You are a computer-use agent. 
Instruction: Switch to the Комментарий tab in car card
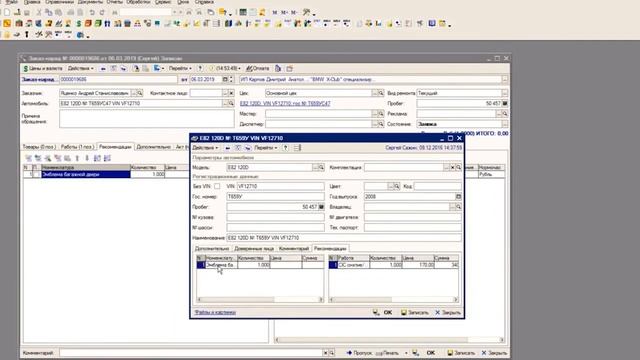coord(294,249)
